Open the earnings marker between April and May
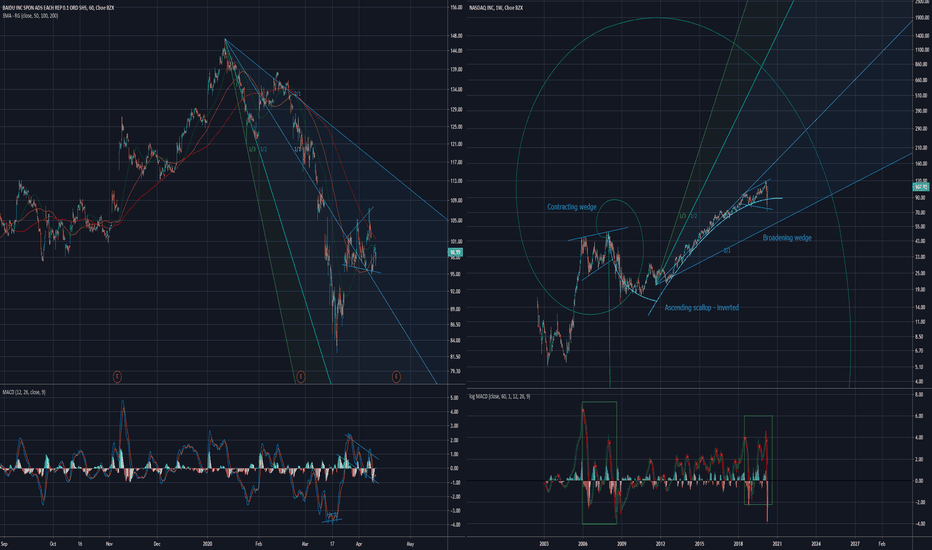This screenshot has height=550, width=932. 396,376
